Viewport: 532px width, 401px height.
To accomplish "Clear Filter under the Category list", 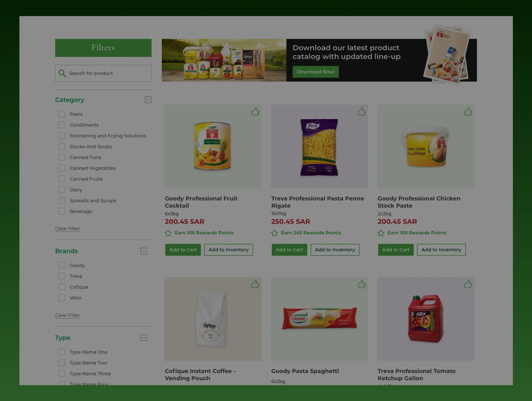I will [x=68, y=229].
